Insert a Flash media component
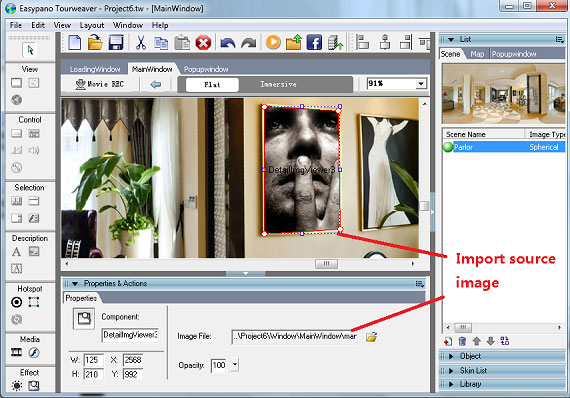The width and height of the screenshot is (570, 398). 34,352
